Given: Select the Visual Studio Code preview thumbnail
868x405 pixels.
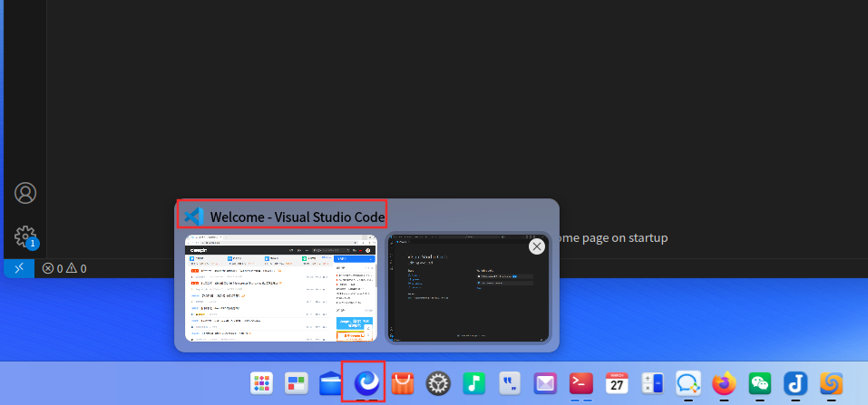Looking at the screenshot, I should pos(468,288).
